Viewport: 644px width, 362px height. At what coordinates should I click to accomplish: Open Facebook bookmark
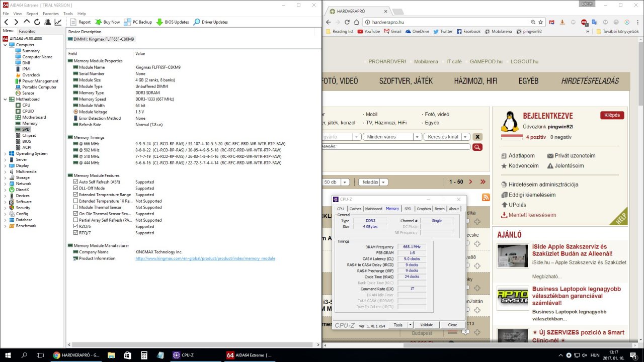468,31
